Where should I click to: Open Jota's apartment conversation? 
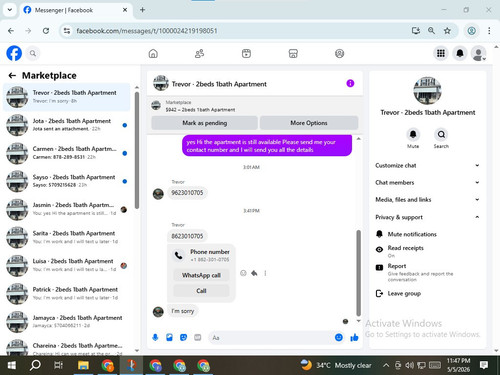(x=67, y=125)
